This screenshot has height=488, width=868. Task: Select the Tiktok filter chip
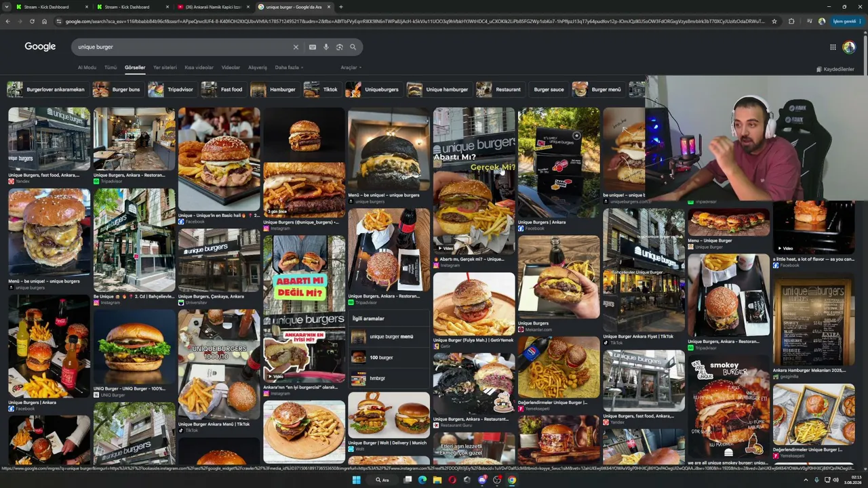click(321, 89)
